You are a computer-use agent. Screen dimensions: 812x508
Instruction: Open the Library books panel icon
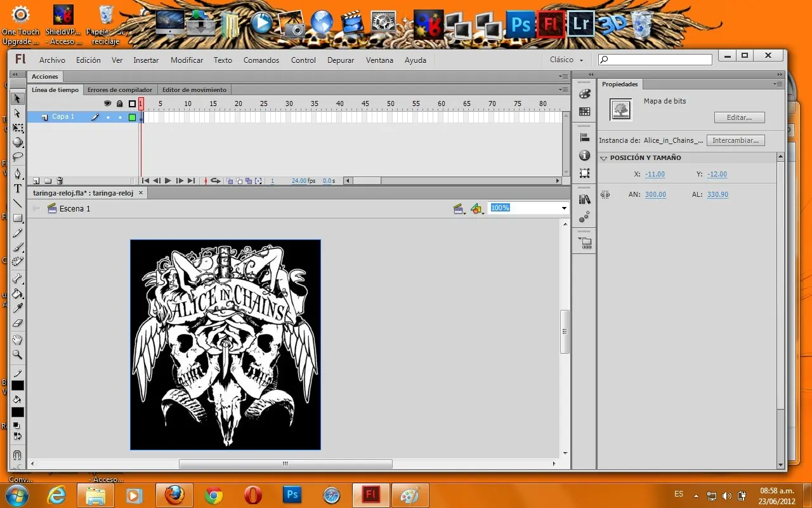[584, 199]
